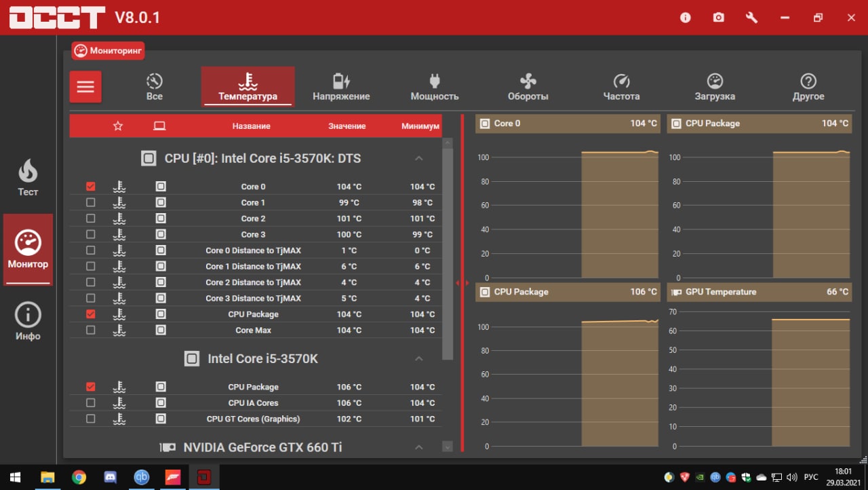Check Core 3 Distance to TjMAX checkbox

(91, 298)
